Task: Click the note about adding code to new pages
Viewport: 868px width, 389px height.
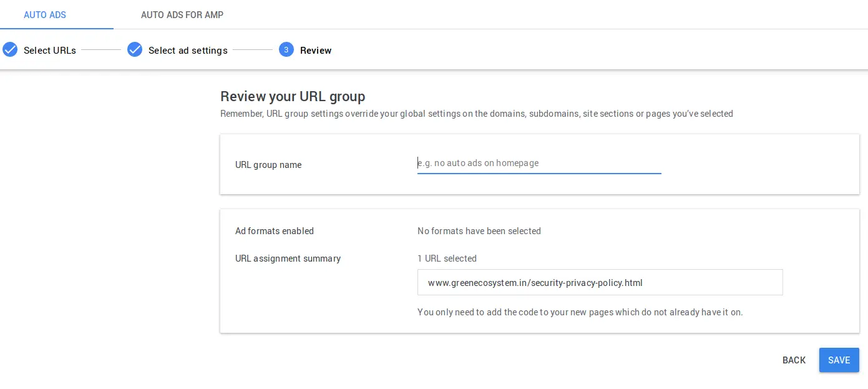Action: (x=580, y=312)
